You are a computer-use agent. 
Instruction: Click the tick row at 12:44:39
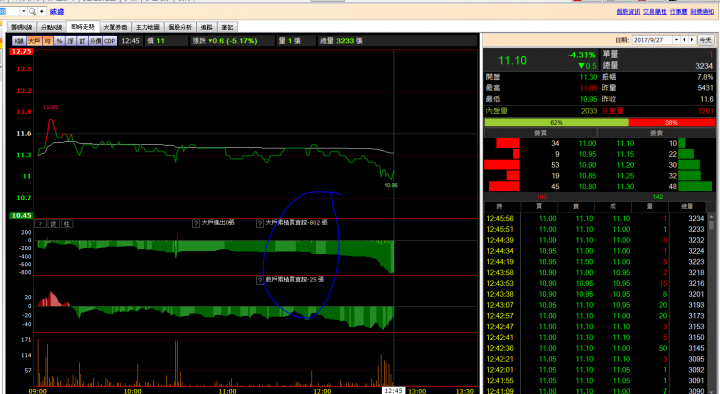click(596, 240)
